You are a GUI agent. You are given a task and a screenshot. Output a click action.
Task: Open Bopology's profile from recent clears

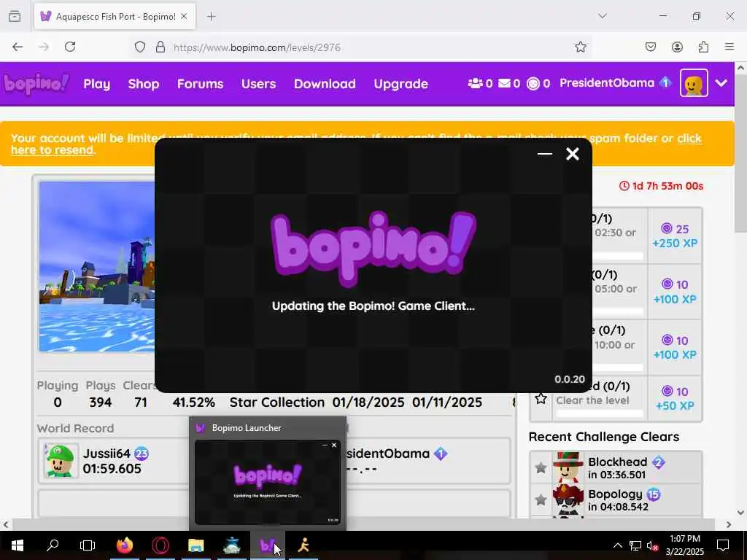(615, 494)
